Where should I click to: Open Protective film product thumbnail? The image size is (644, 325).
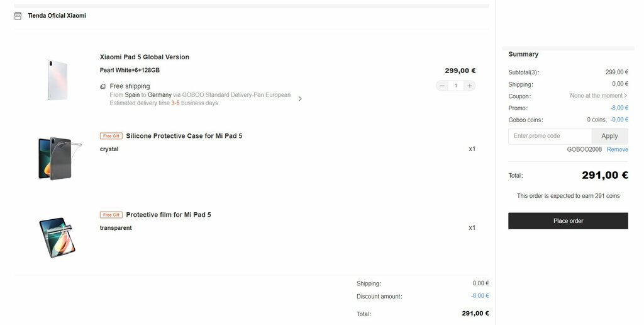click(x=57, y=237)
